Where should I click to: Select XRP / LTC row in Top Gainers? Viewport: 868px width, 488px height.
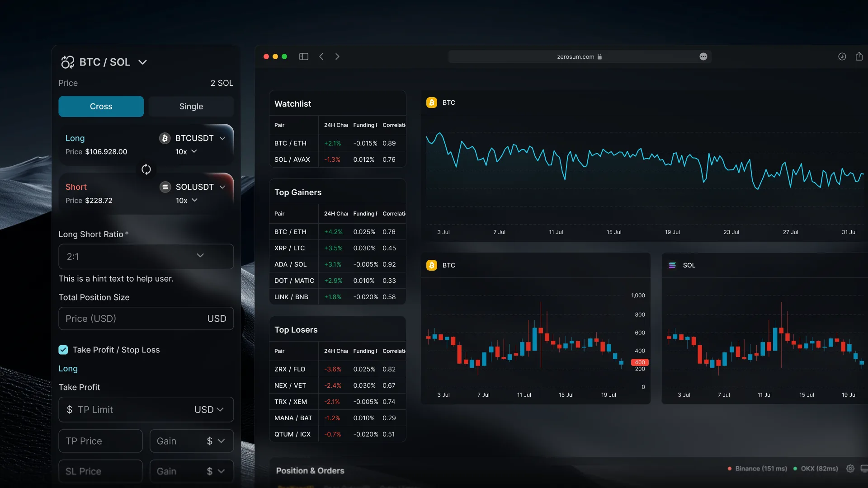tap(338, 248)
